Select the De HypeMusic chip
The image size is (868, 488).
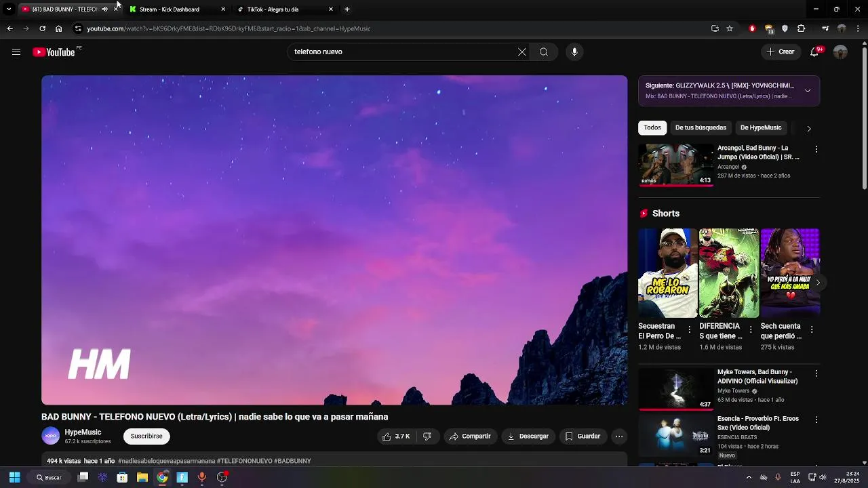point(761,127)
